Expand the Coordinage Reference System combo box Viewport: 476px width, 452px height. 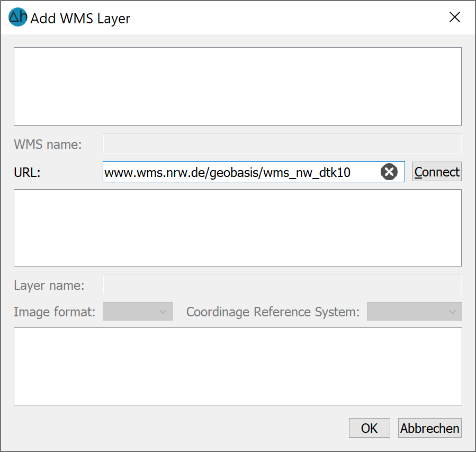coord(415,312)
